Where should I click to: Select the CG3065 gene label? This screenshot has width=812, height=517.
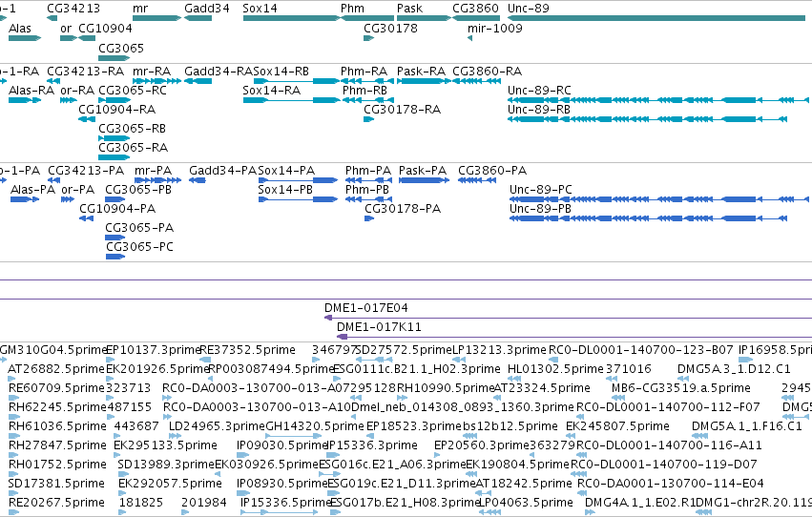point(121,48)
